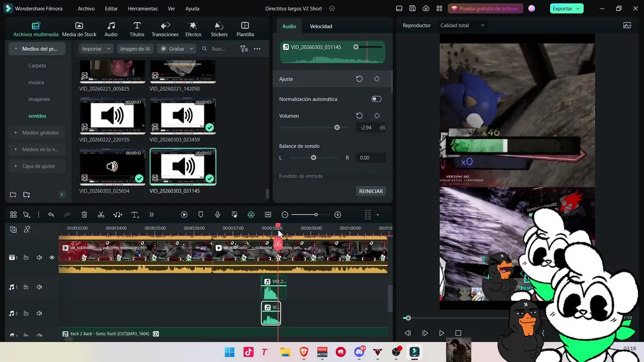Reset the Volumen value
This screenshot has width=644, height=362.
click(x=359, y=116)
